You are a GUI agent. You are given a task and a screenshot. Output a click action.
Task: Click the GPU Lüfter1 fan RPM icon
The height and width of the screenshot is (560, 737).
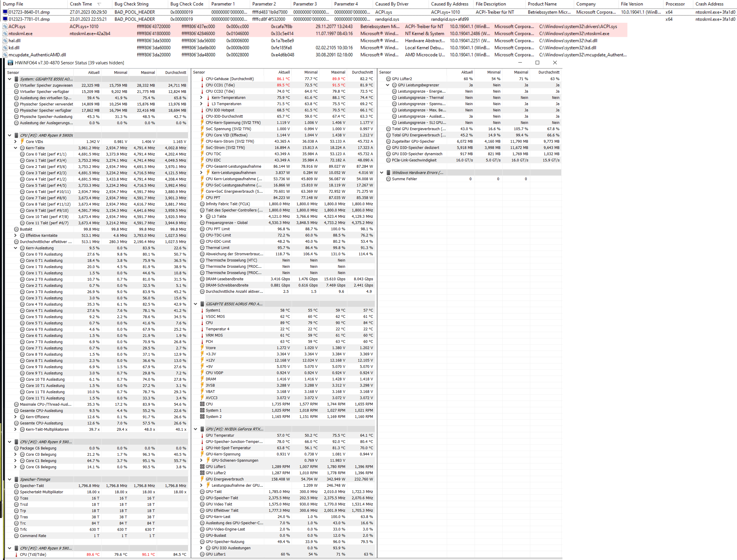(x=202, y=467)
